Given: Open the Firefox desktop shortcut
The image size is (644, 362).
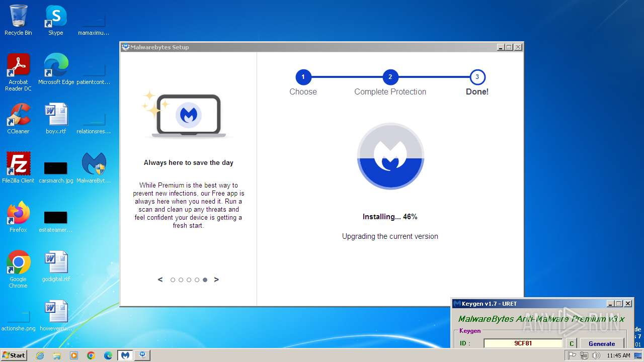Looking at the screenshot, I should 18,217.
